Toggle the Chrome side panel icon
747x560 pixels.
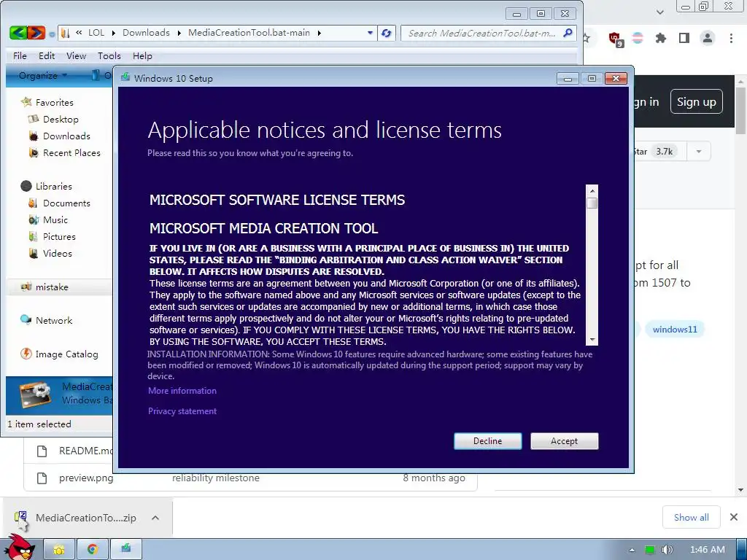(684, 38)
